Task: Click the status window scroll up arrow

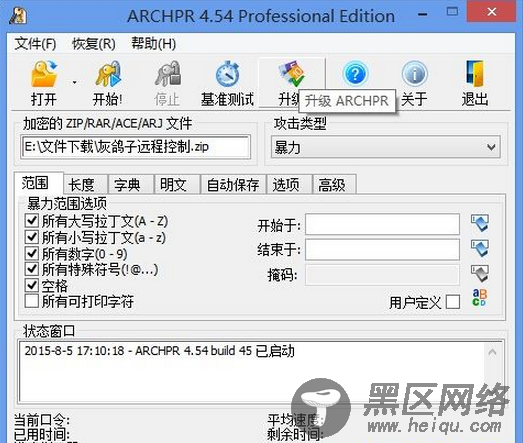Action: click(x=492, y=352)
